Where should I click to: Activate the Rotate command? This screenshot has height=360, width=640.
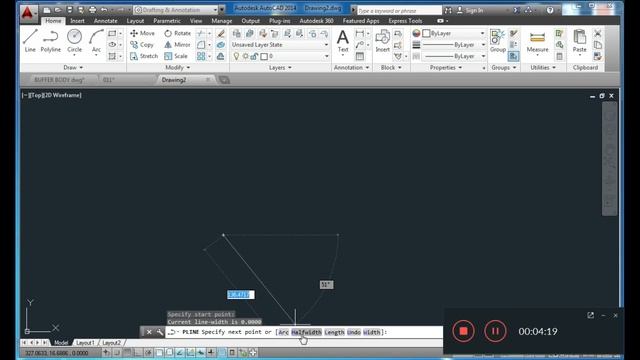178,33
